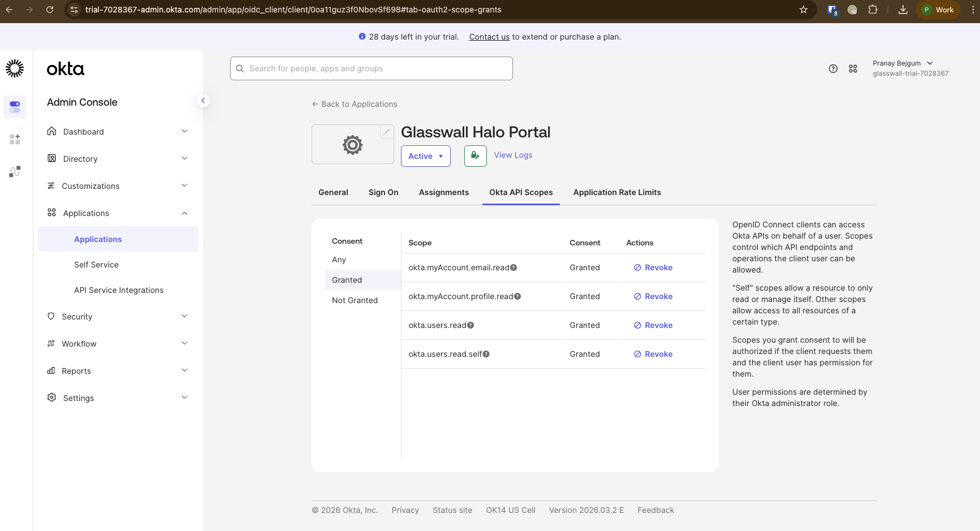Expand the Directory menu chevron
Image resolution: width=980 pixels, height=531 pixels.
184,158
